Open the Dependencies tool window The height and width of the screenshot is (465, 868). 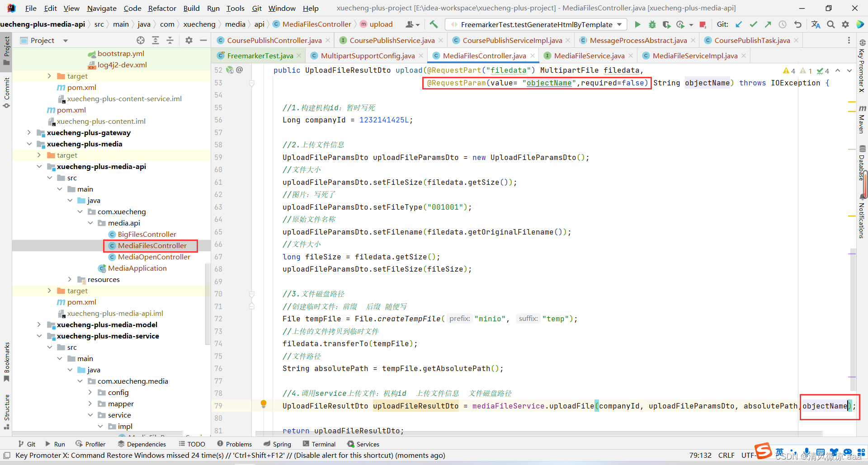point(142,444)
